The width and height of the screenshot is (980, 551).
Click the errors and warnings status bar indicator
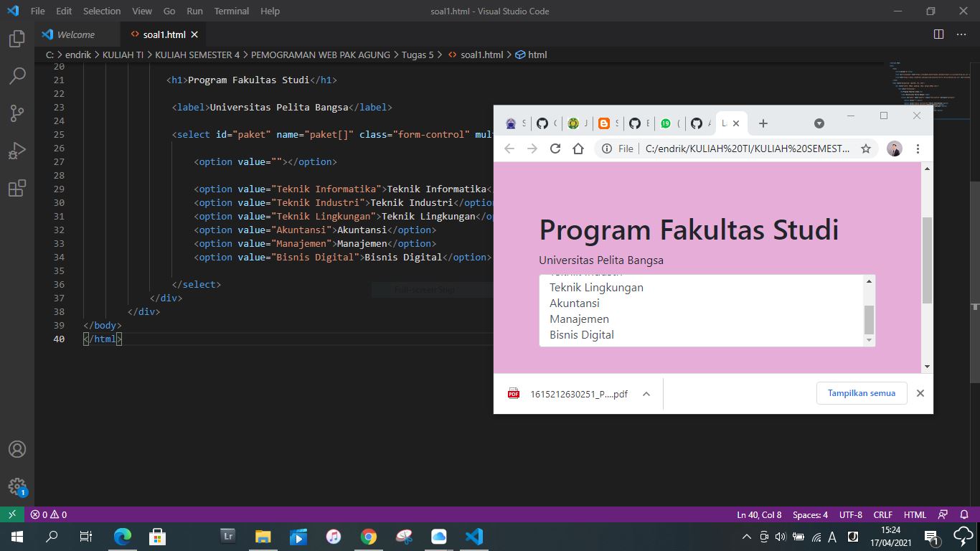[47, 514]
